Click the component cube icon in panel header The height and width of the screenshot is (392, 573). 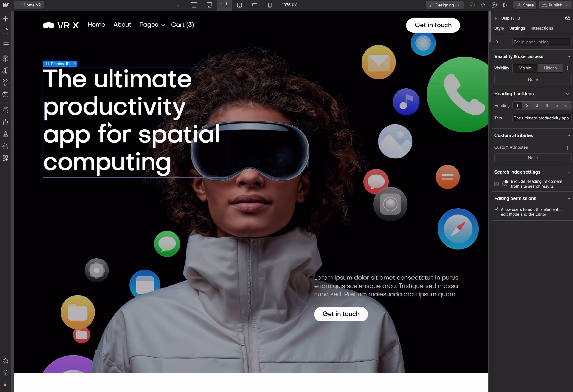567,18
